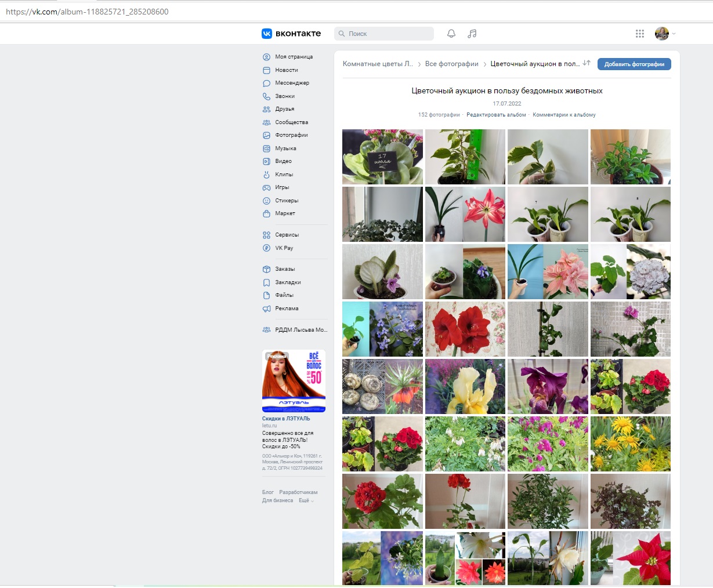The width and height of the screenshot is (713, 588).
Task: Open Закладки menu label
Action: click(x=288, y=282)
